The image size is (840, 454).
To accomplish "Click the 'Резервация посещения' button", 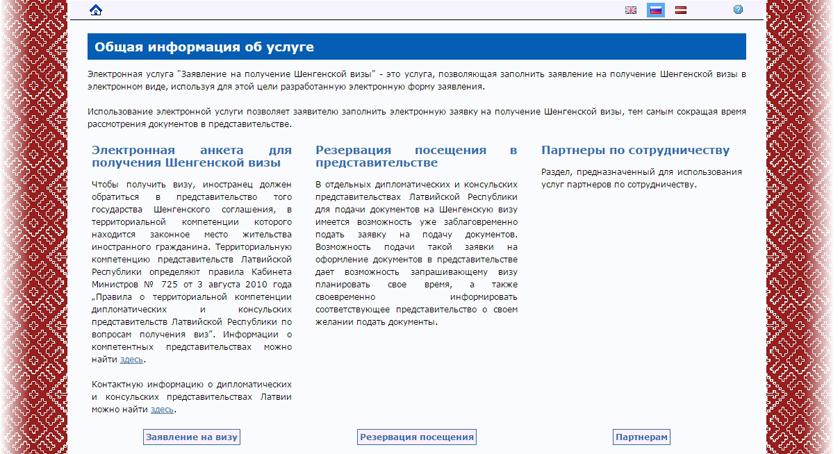I will pyautogui.click(x=416, y=437).
